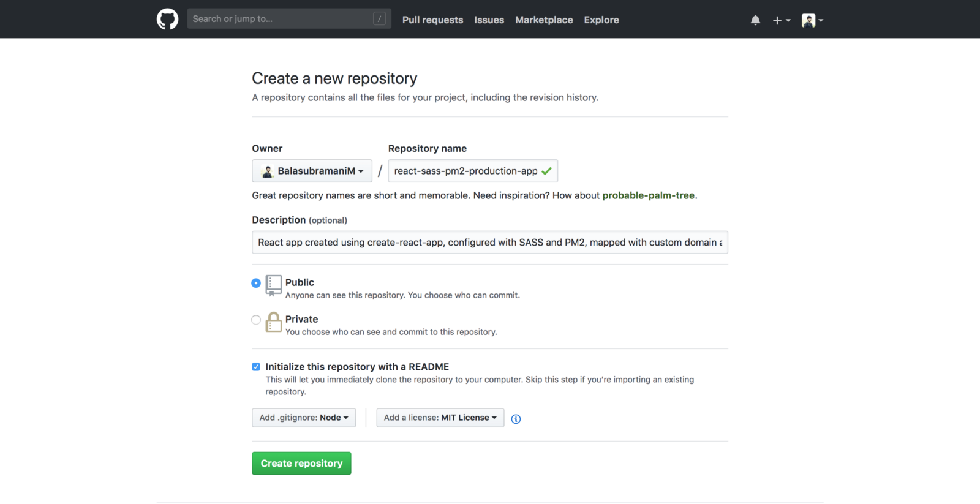
Task: Expand the Add a license dropdown
Action: coord(440,418)
